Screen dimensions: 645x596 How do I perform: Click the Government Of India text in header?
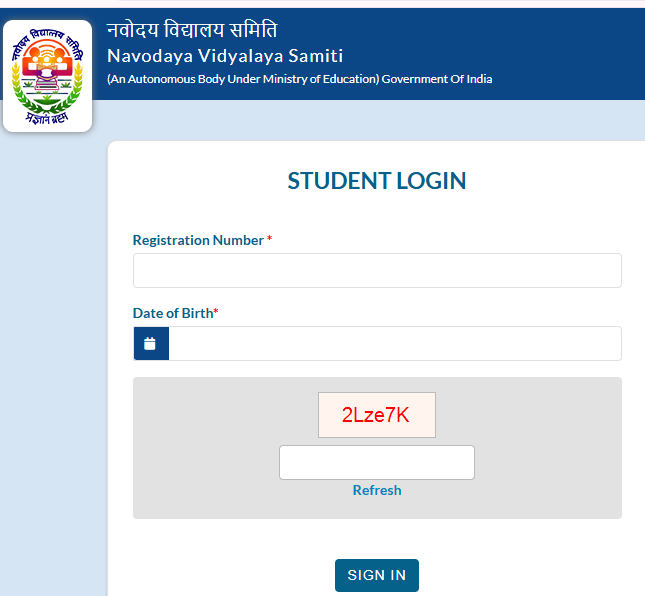pos(438,80)
